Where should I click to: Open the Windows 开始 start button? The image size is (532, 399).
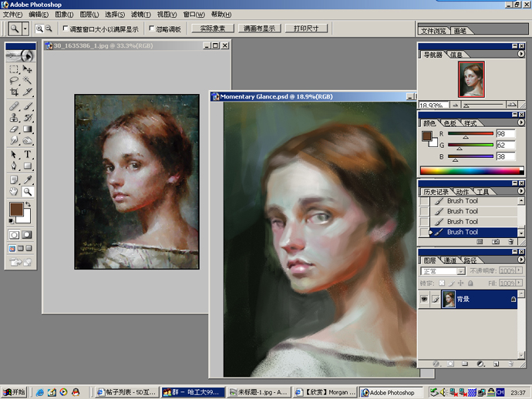pos(14,392)
